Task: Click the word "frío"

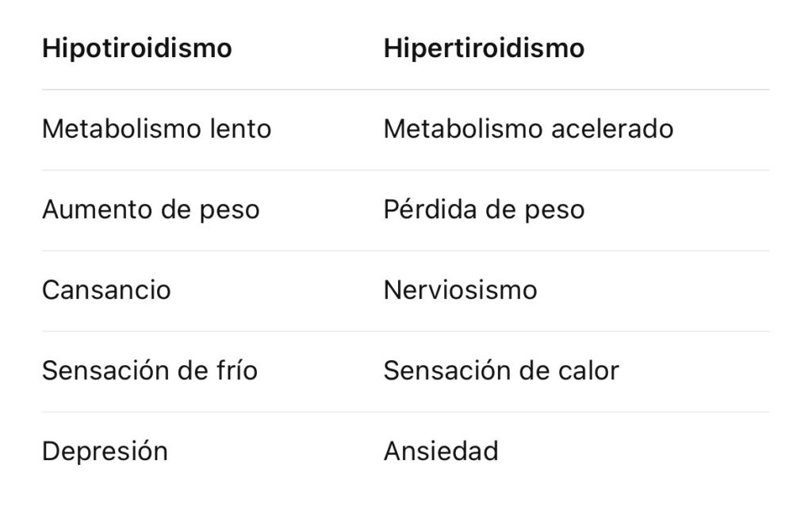Action: pyautogui.click(x=239, y=371)
